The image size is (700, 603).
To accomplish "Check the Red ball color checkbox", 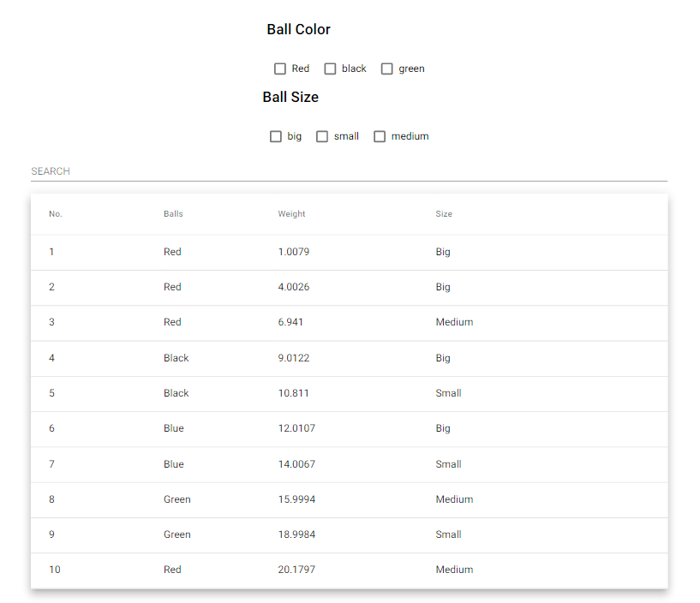I will (x=279, y=69).
